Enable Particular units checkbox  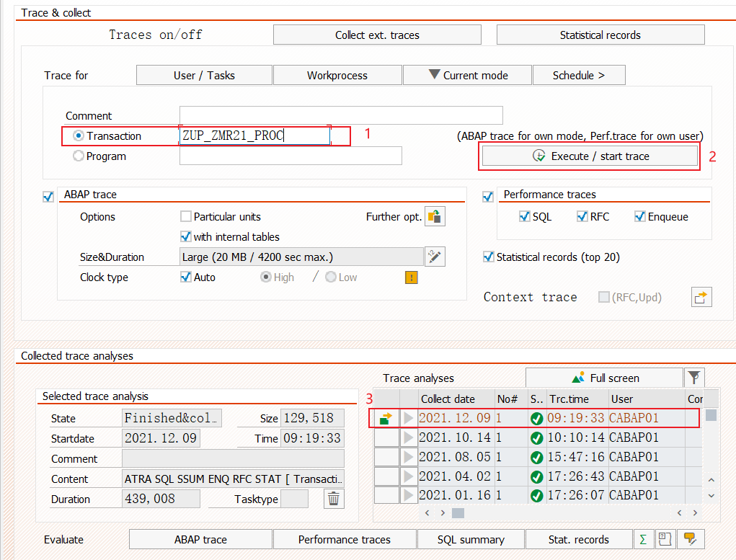pyautogui.click(x=186, y=216)
